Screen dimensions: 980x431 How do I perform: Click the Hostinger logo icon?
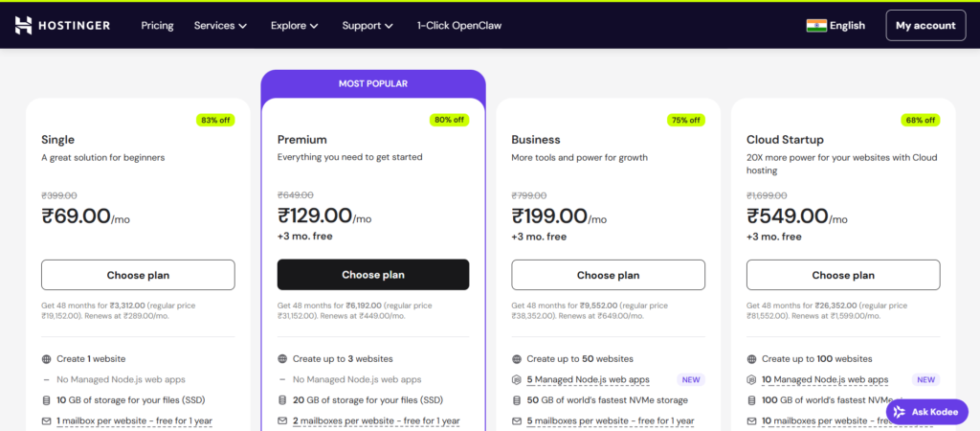24,25
